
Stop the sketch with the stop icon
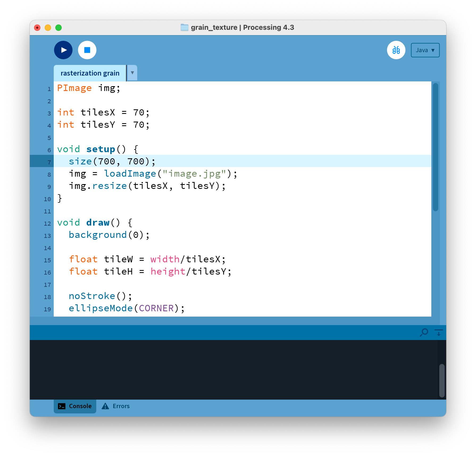click(87, 50)
